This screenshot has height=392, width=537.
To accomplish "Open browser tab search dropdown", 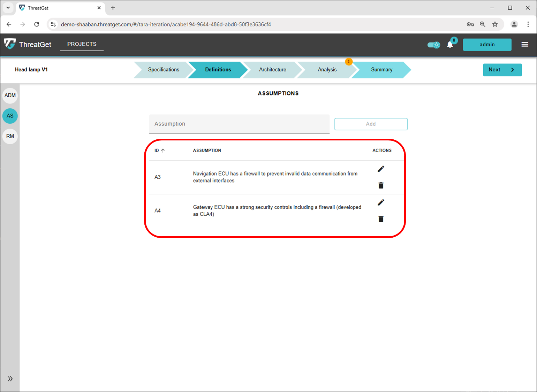I will tap(8, 8).
